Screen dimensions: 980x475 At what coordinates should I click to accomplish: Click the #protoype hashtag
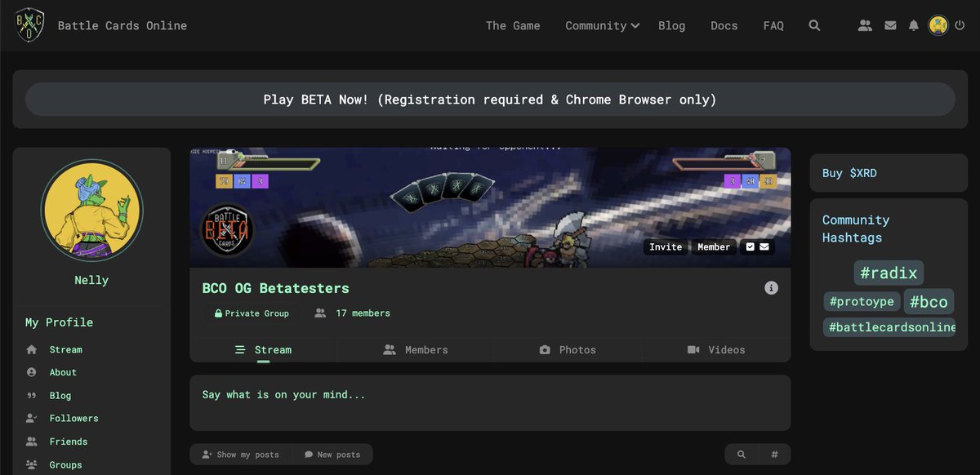(x=862, y=301)
